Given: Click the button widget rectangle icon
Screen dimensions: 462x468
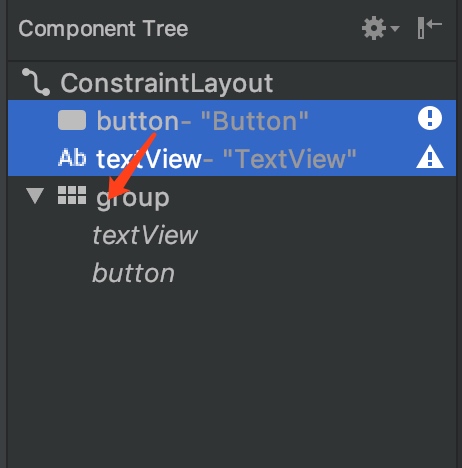Looking at the screenshot, I should pyautogui.click(x=72, y=120).
